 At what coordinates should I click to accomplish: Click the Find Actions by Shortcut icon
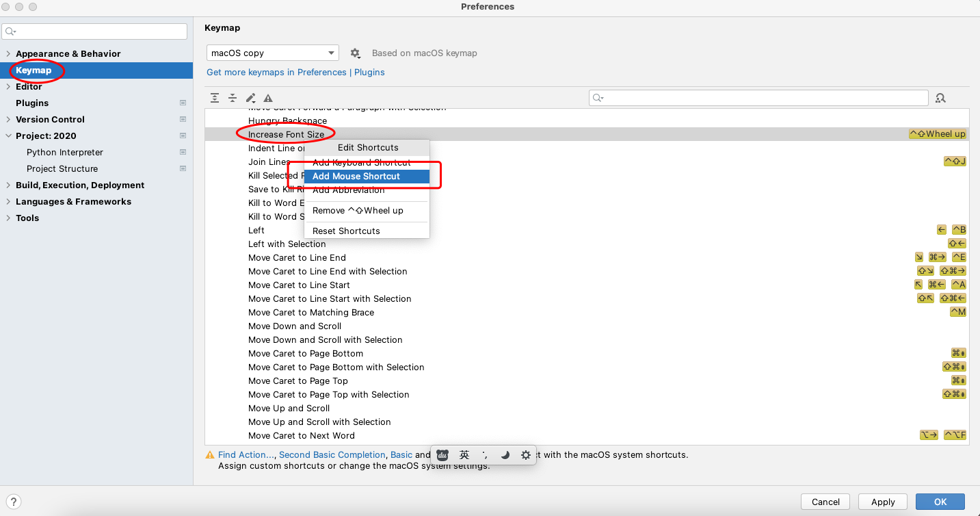click(x=940, y=98)
